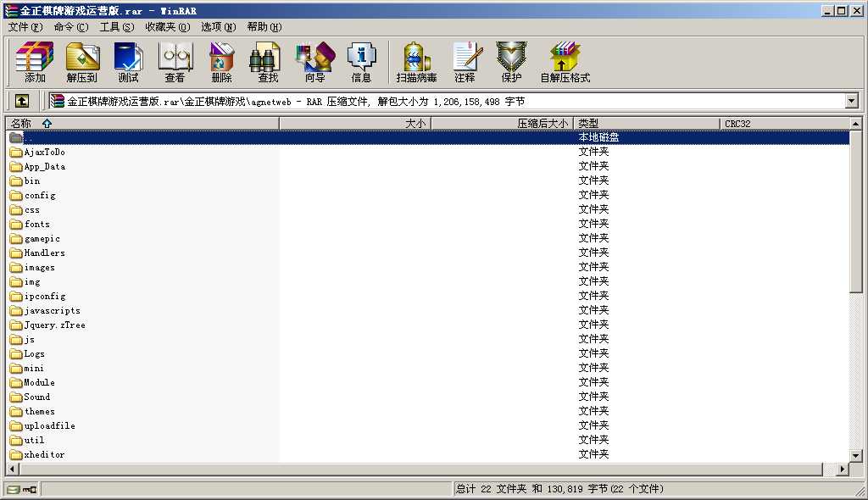Click the vertical scrollbar down arrow
Viewport: 868px width, 500px height.
[856, 456]
